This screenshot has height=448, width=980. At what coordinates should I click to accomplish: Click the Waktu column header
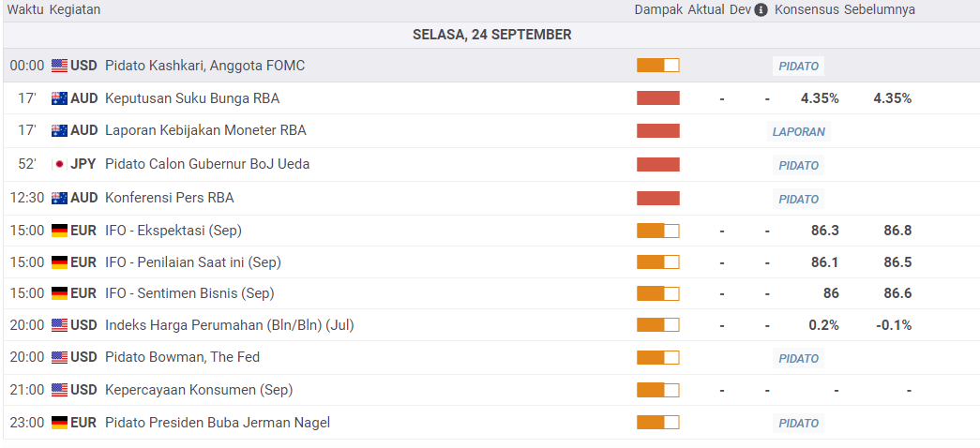(x=23, y=9)
